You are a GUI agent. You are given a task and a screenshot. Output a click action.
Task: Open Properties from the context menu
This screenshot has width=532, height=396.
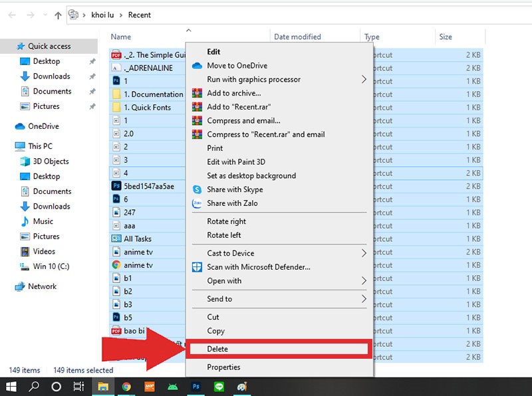tap(279, 367)
